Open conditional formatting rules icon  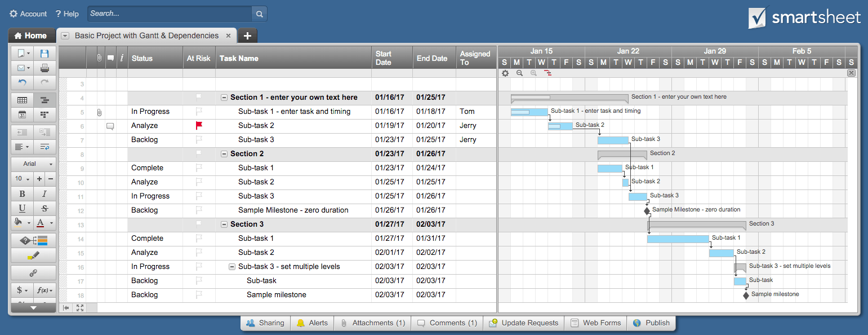(x=33, y=241)
